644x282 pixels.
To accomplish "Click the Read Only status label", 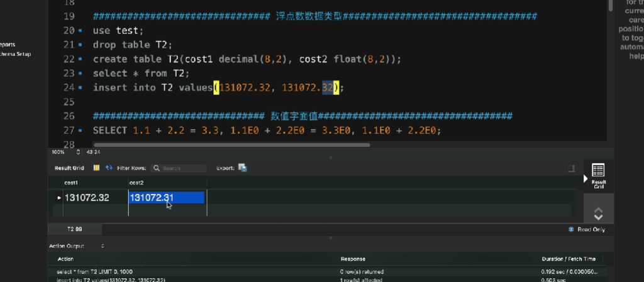I will (591, 229).
